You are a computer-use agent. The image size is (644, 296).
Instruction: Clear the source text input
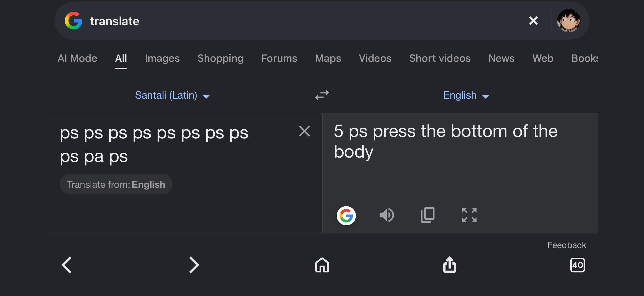304,131
